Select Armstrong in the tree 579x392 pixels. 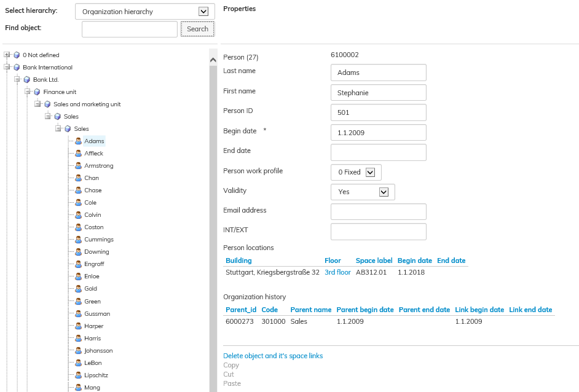[x=98, y=166]
